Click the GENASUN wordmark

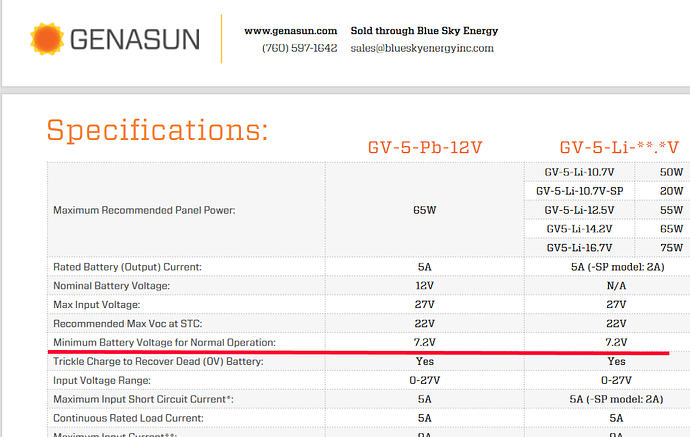[x=135, y=39]
